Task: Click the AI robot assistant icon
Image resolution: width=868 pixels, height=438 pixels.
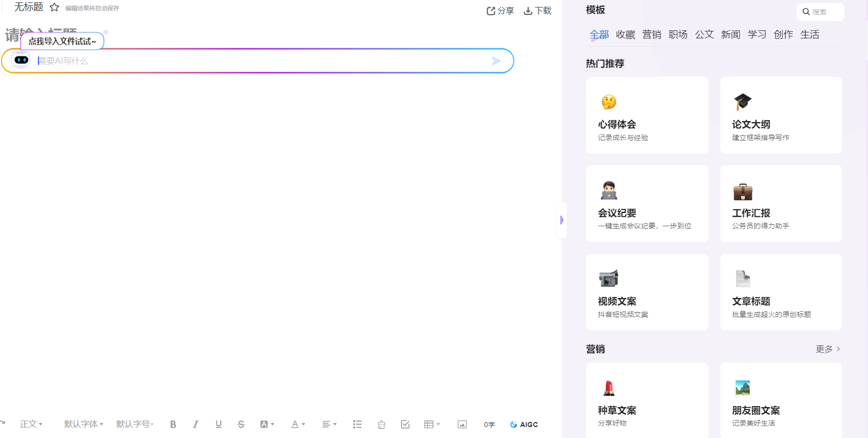Action: point(21,60)
